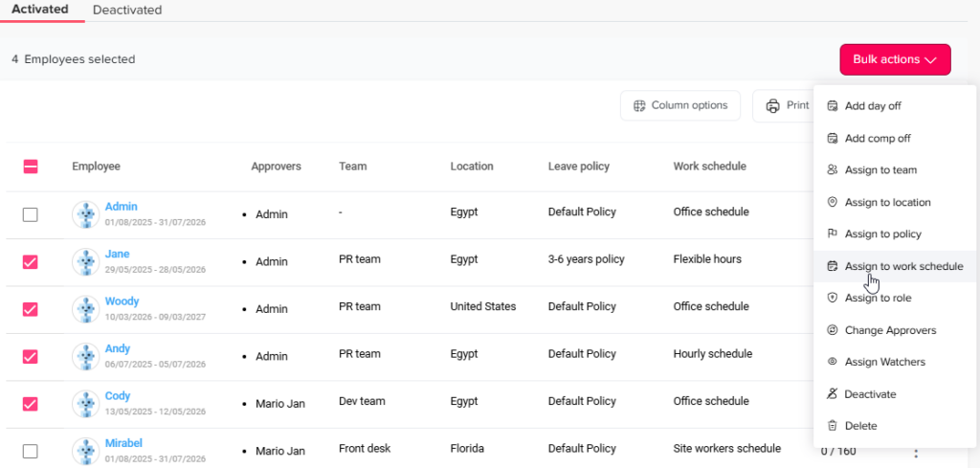The image size is (980, 468).
Task: Select Assign to policy menu entry
Action: (895, 234)
